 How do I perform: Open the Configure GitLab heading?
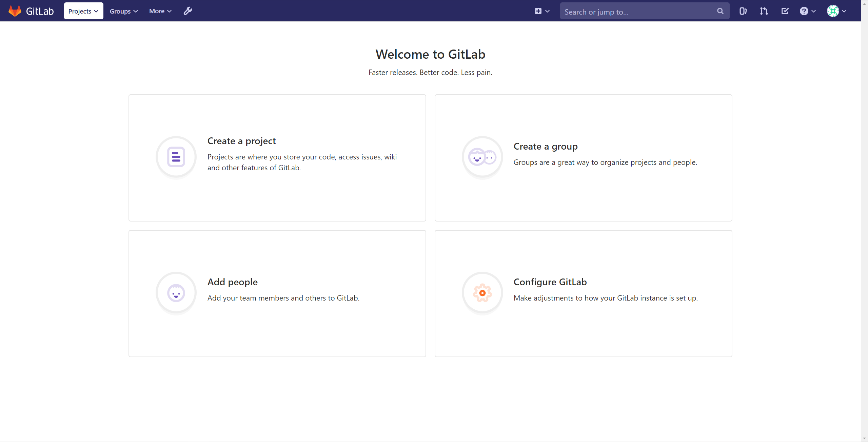[x=550, y=282]
